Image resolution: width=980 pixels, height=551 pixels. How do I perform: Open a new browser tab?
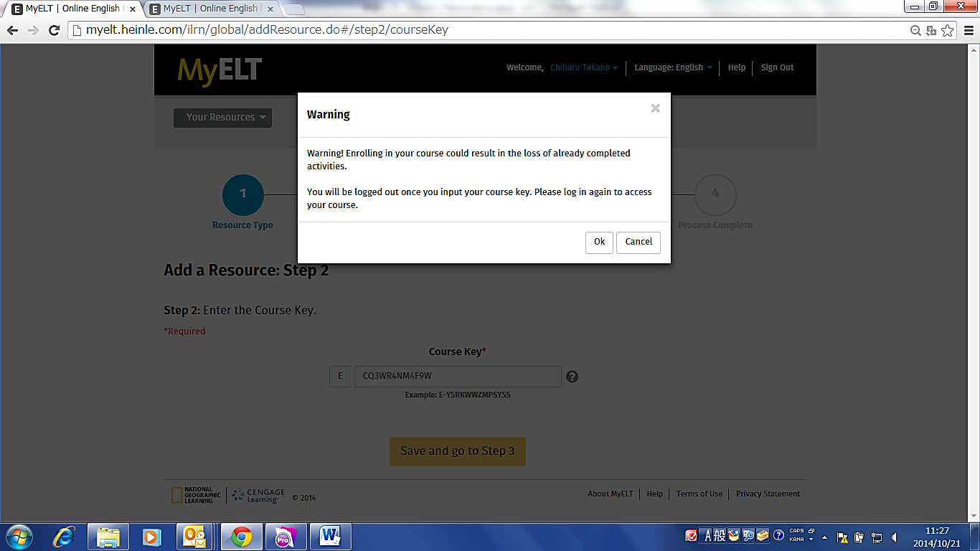294,9
